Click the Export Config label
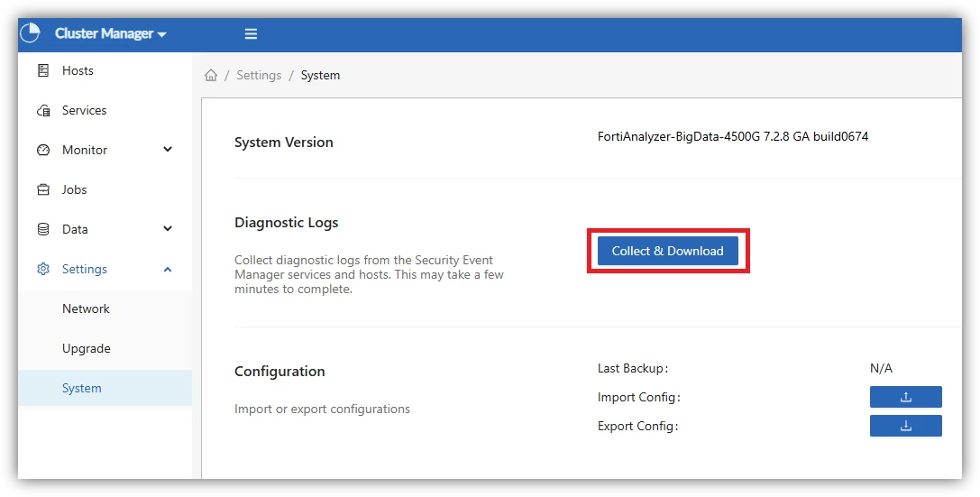The height and width of the screenshot is (497, 980). coord(637,427)
